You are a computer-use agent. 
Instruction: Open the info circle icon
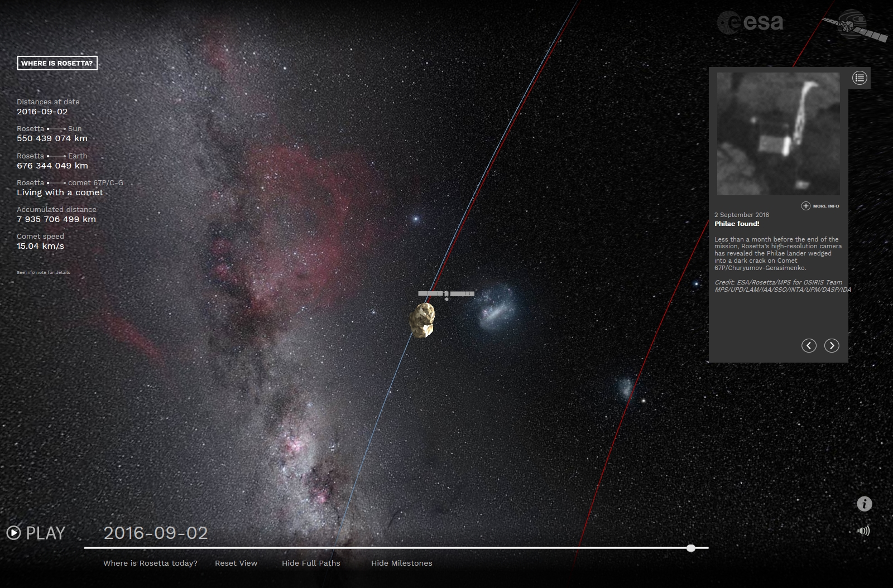[x=864, y=504]
